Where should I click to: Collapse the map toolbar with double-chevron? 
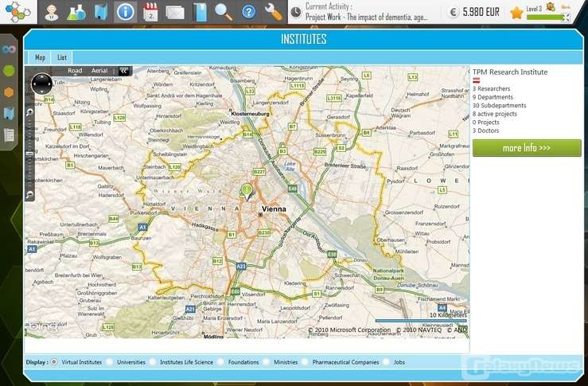[x=124, y=71]
